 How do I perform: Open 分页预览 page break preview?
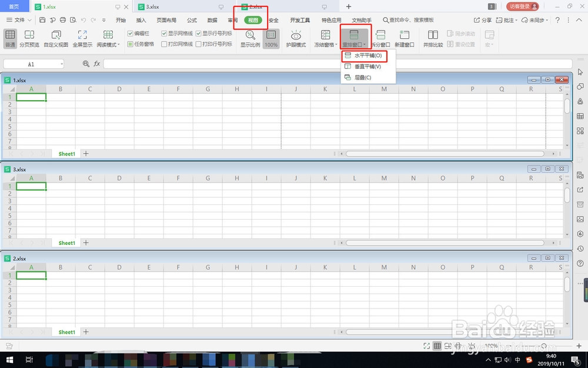[29, 38]
